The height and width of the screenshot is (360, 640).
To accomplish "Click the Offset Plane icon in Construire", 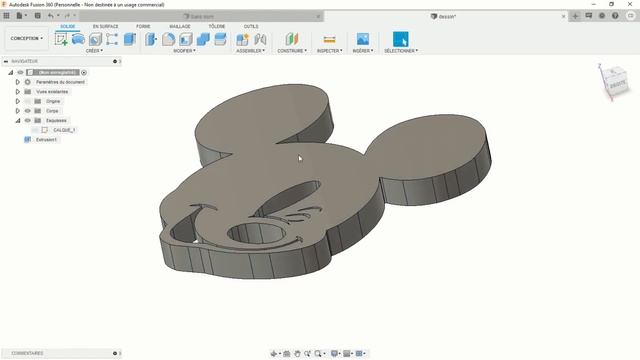I will (292, 39).
